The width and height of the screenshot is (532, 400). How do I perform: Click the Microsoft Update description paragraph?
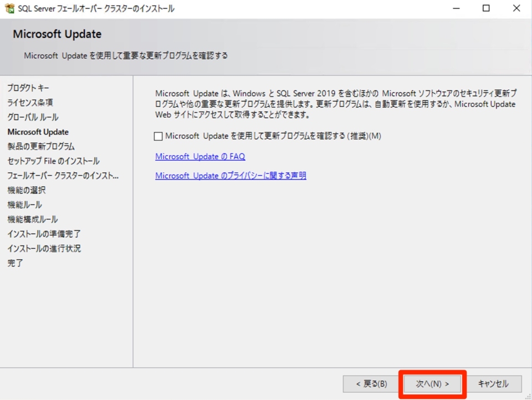pyautogui.click(x=336, y=104)
